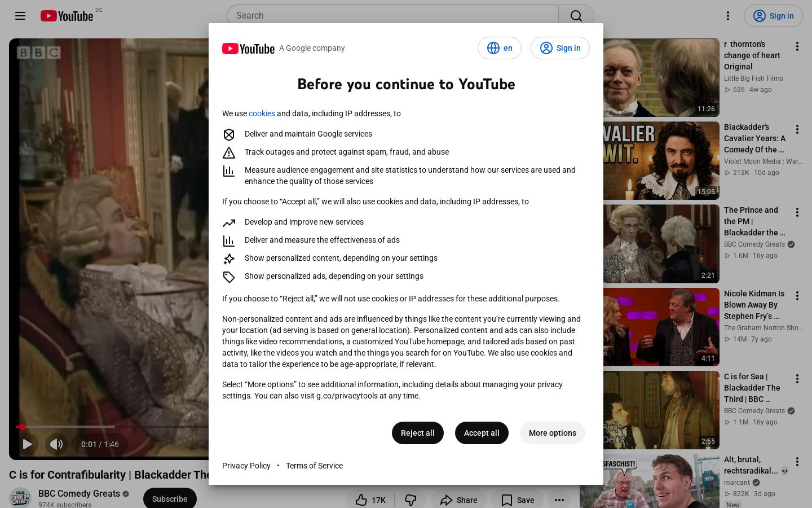Open the cookies link
The height and width of the screenshot is (508, 812).
pos(262,113)
